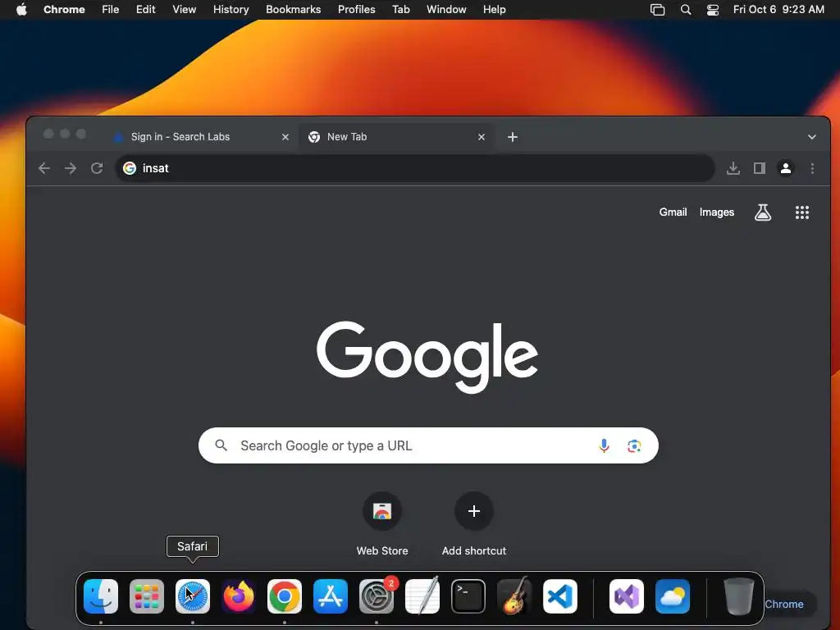Open the Profiles menu
840x630 pixels.
click(x=356, y=9)
